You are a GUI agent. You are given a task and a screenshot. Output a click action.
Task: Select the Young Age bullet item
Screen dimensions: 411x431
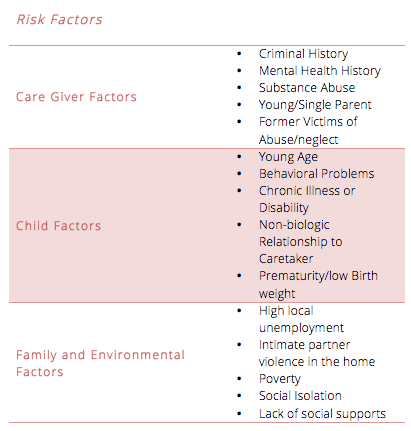click(288, 157)
